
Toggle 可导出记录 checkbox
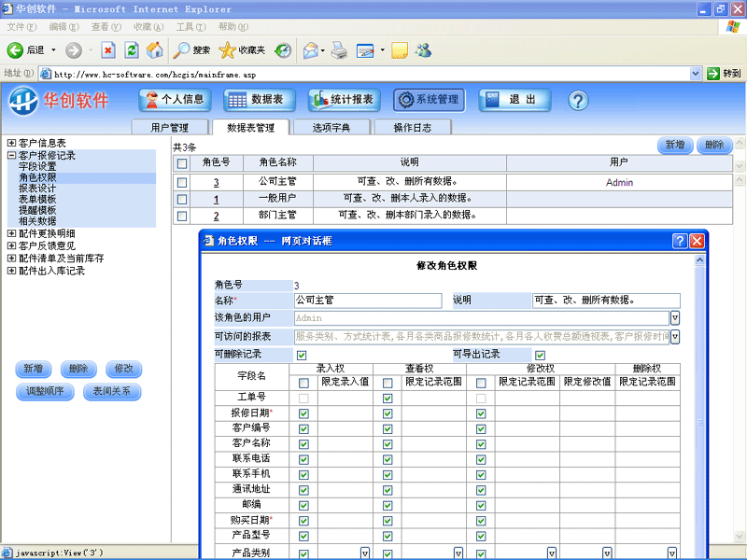pos(540,356)
